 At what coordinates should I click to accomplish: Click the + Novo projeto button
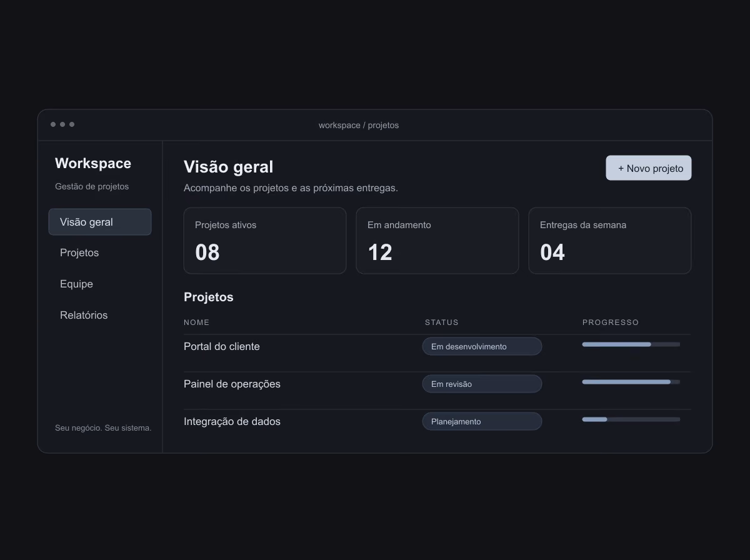pyautogui.click(x=649, y=168)
